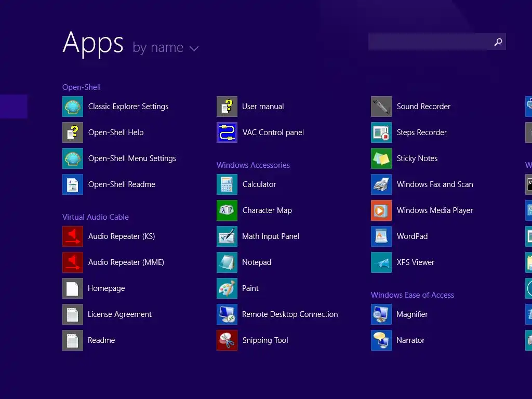Click the 'Windows Fax and Scan' label
Screen dimensions: 532x399
click(435, 184)
